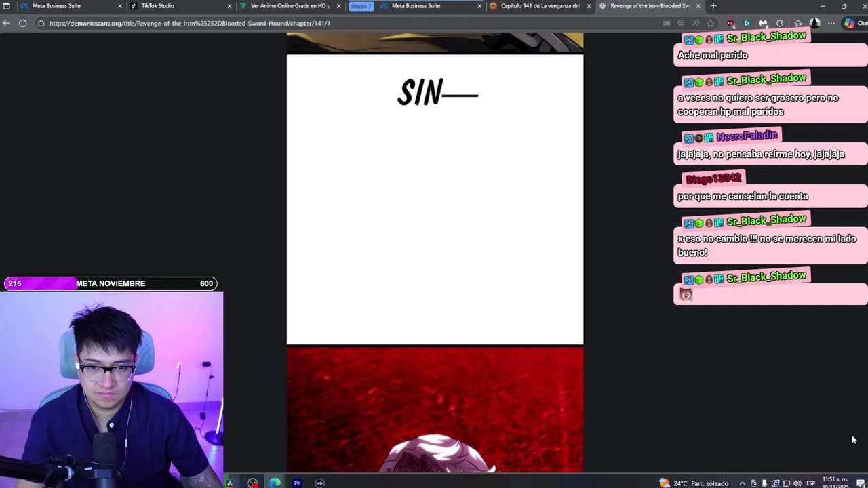Image resolution: width=868 pixels, height=488 pixels.
Task: Open the volume speaker tray icon
Action: tap(797, 483)
